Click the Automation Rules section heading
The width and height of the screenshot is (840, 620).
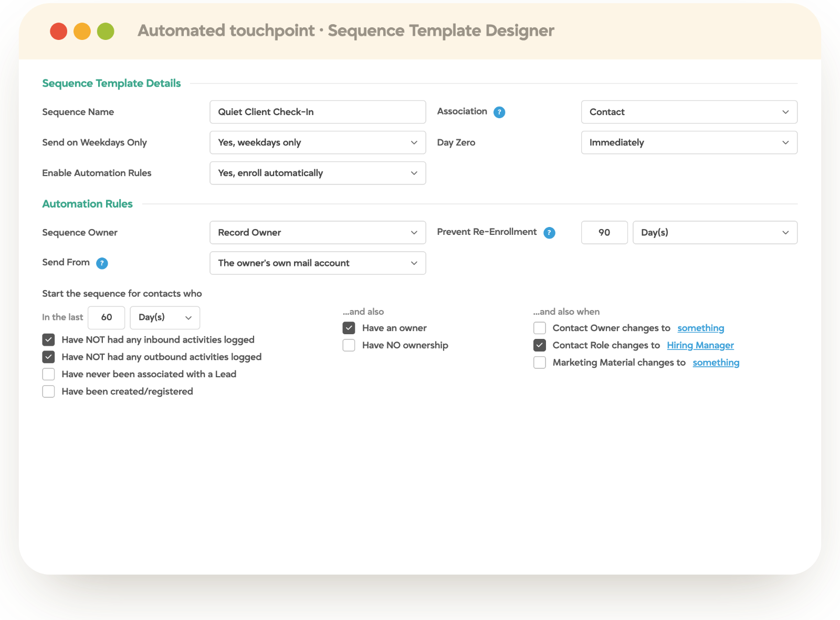tap(87, 204)
